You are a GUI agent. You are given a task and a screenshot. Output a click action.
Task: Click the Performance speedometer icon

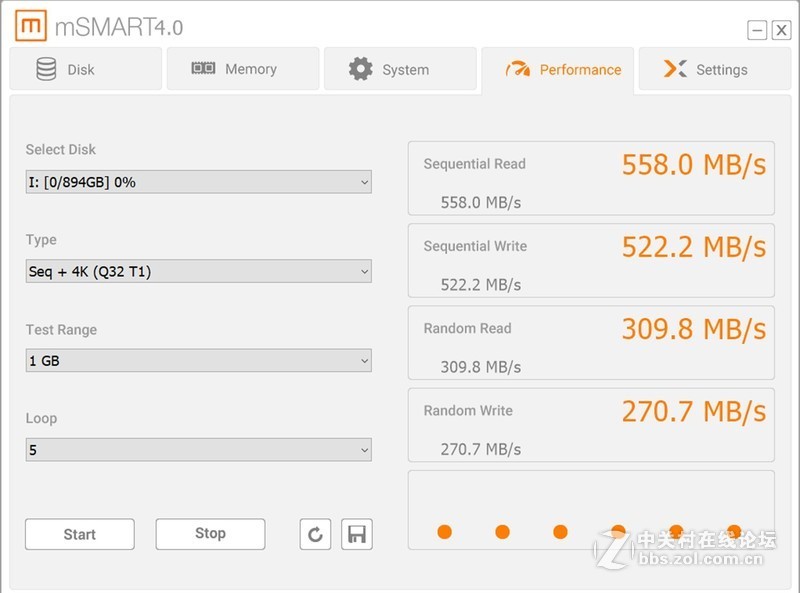(517, 68)
